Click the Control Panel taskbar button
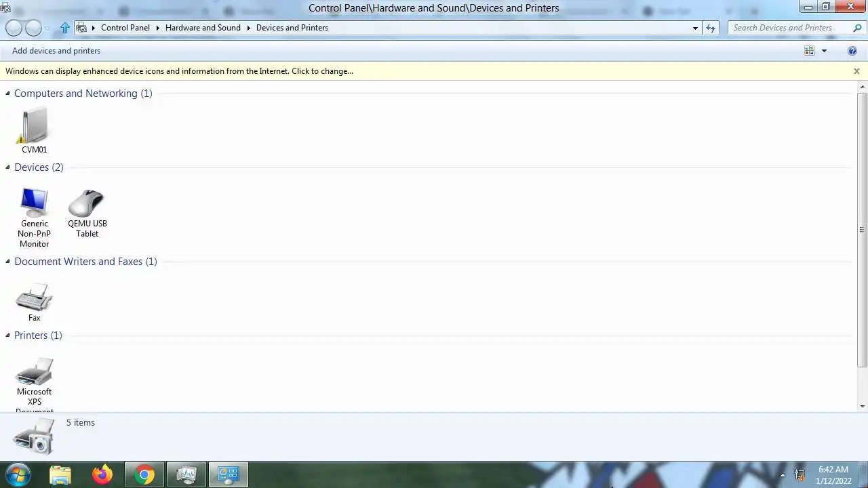The image size is (868, 488). pyautogui.click(x=228, y=474)
